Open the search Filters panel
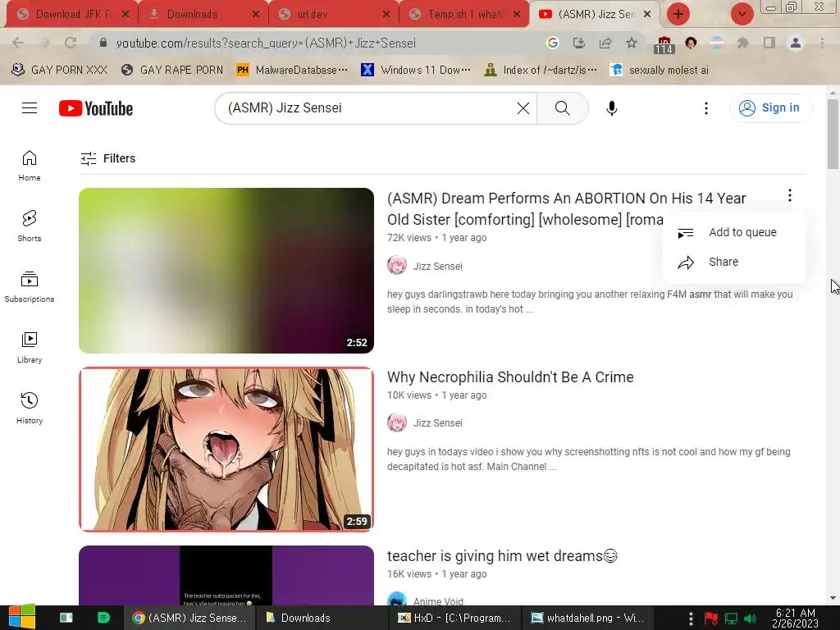The image size is (840, 630). (107, 158)
